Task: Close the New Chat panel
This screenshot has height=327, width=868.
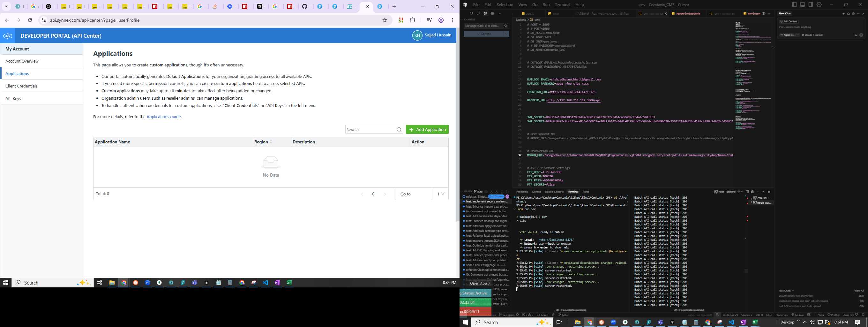Action: [863, 13]
